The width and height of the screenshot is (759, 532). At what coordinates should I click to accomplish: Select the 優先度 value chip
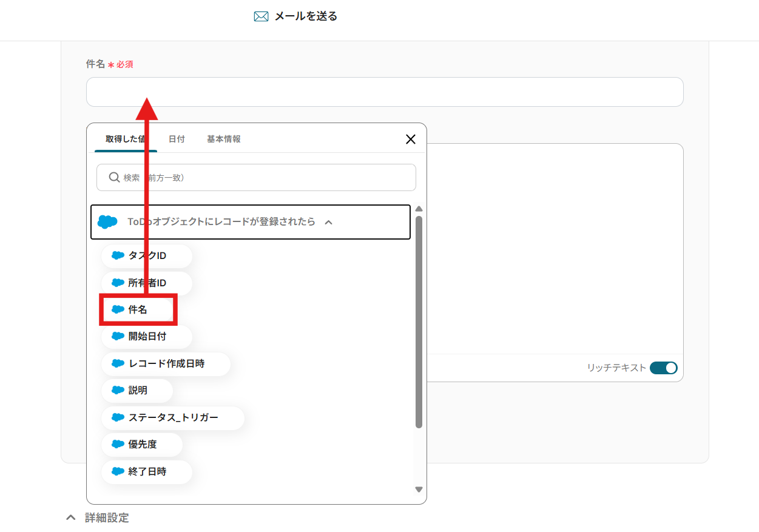coord(142,445)
